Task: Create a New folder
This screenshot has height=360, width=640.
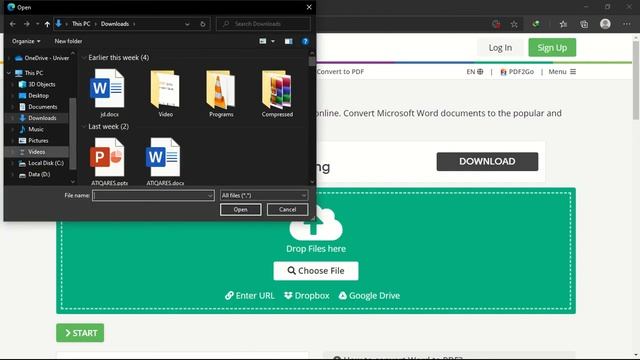Action: coord(68,41)
